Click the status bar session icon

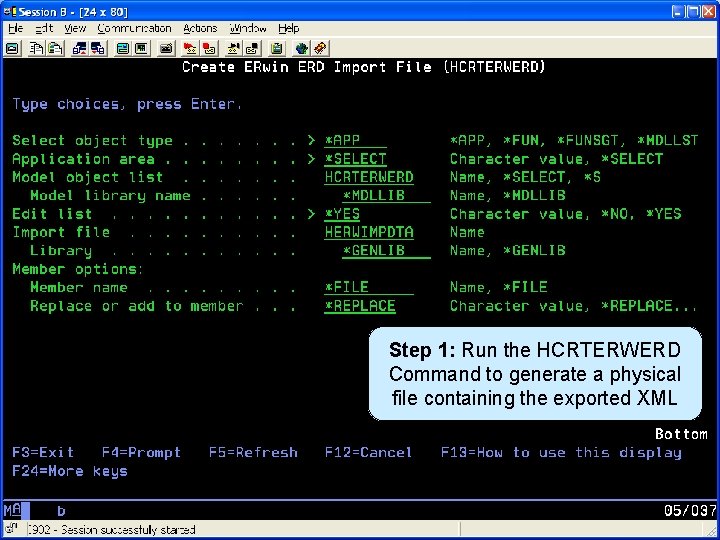[x=12, y=529]
